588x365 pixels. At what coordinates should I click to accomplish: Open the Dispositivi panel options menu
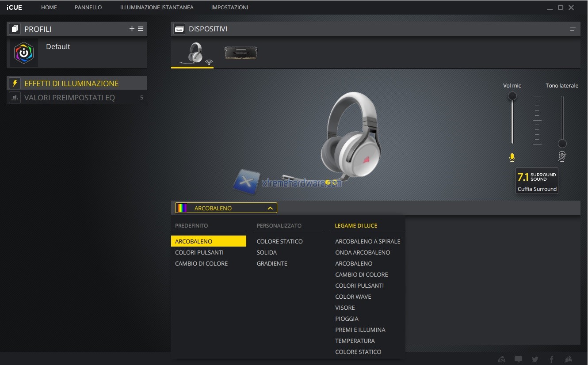click(x=573, y=29)
